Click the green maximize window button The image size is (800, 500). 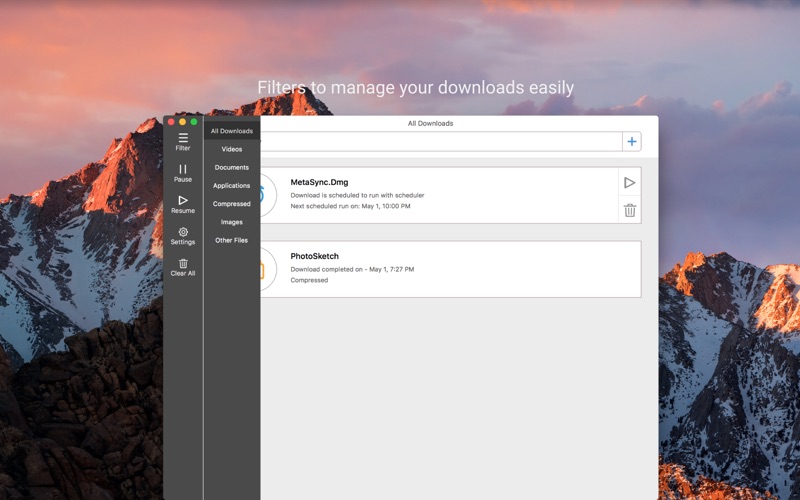pos(194,122)
